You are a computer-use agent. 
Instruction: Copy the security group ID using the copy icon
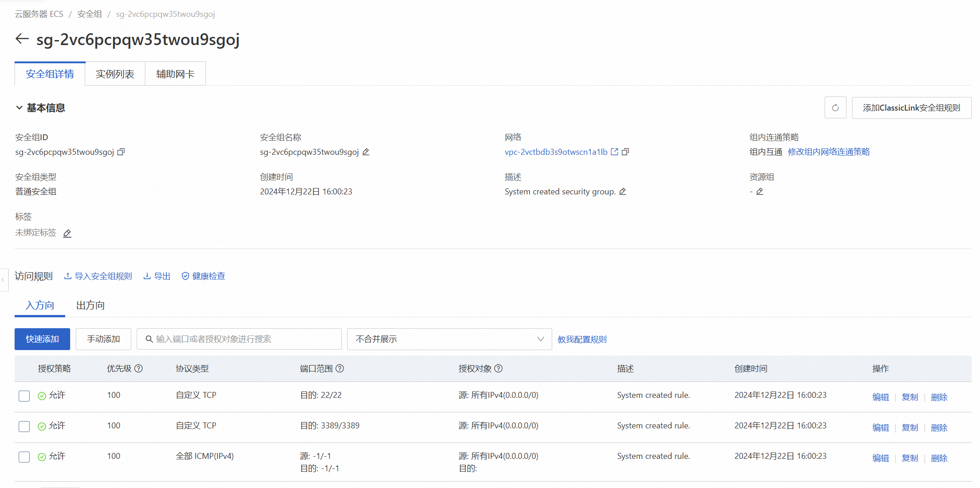pos(121,152)
